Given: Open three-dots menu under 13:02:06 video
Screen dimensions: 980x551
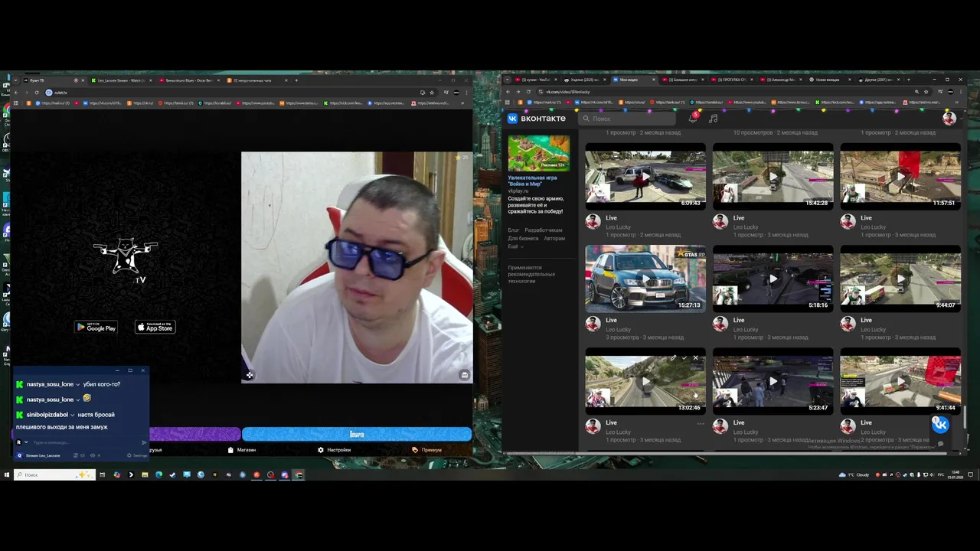Looking at the screenshot, I should click(700, 423).
